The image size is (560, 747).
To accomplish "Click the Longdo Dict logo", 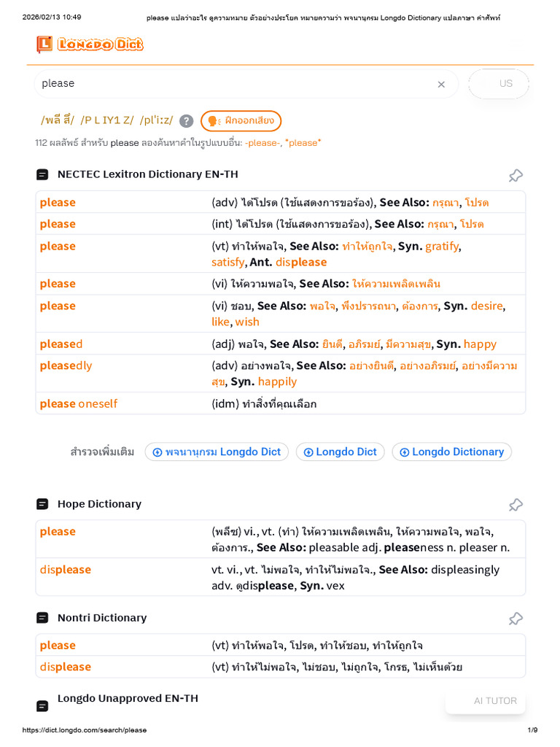I will pyautogui.click(x=90, y=44).
